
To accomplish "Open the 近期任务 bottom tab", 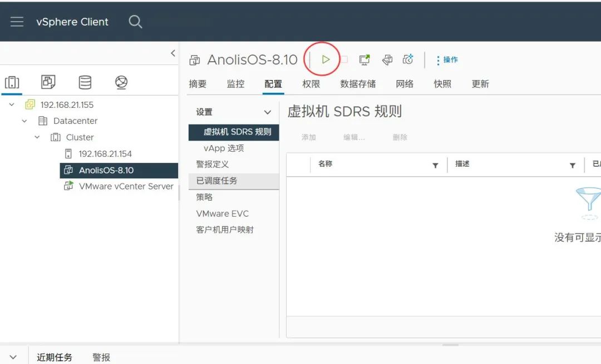I will (55, 357).
